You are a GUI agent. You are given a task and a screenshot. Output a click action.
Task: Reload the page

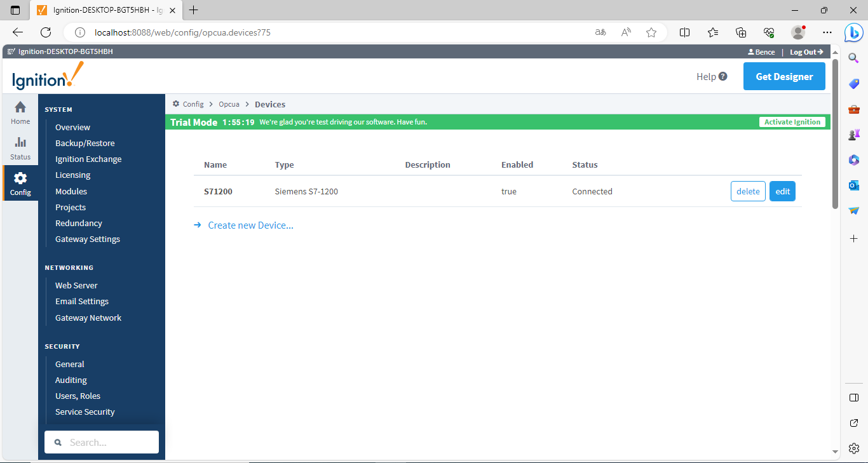coord(46,32)
